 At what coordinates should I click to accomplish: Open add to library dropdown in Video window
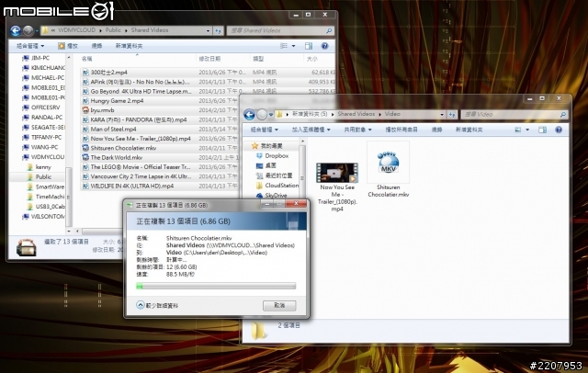[311, 130]
